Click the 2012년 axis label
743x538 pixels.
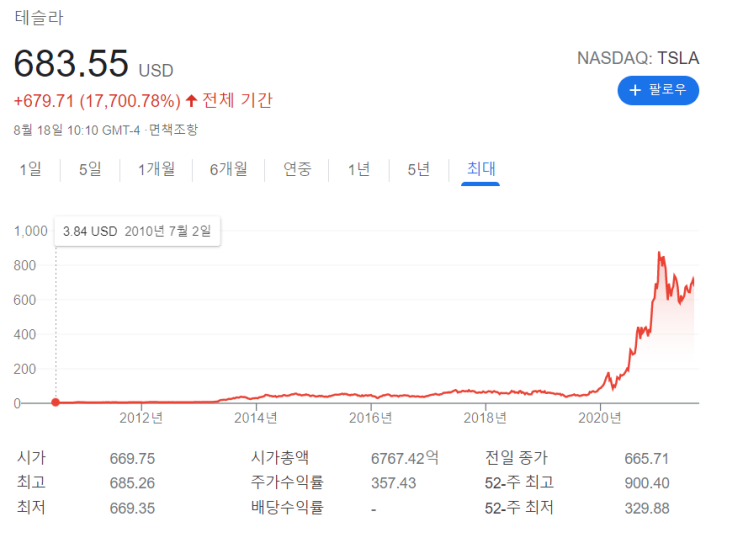141,418
